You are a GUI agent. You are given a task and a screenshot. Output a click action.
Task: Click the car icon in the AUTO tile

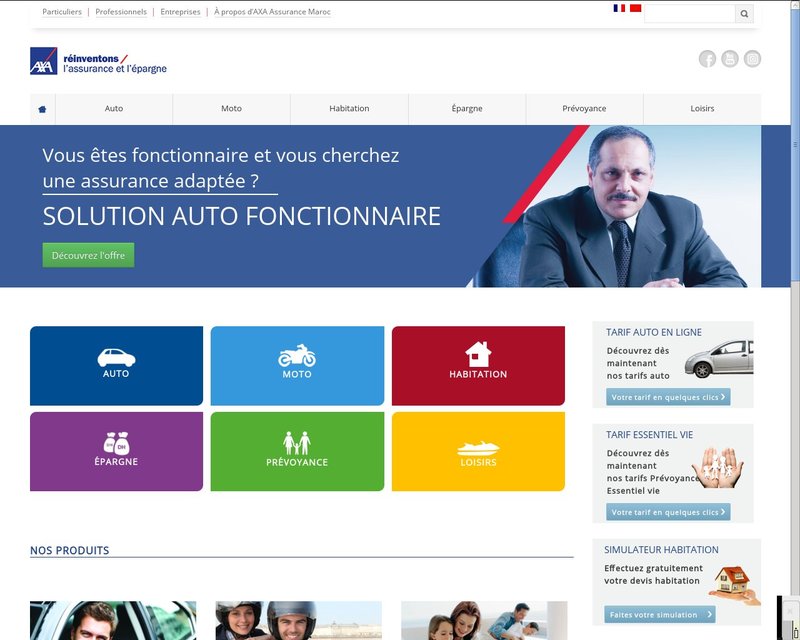(x=116, y=357)
